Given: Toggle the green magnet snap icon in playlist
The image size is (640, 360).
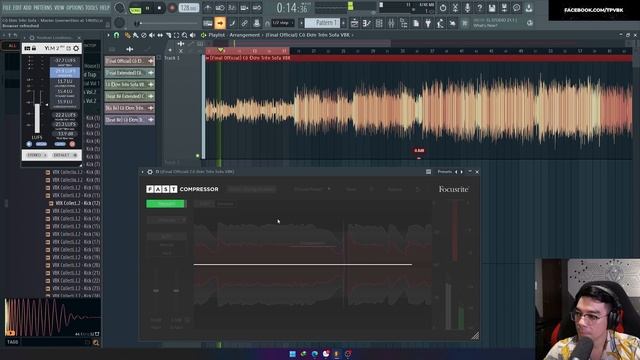Looking at the screenshot, I should pos(116,36).
